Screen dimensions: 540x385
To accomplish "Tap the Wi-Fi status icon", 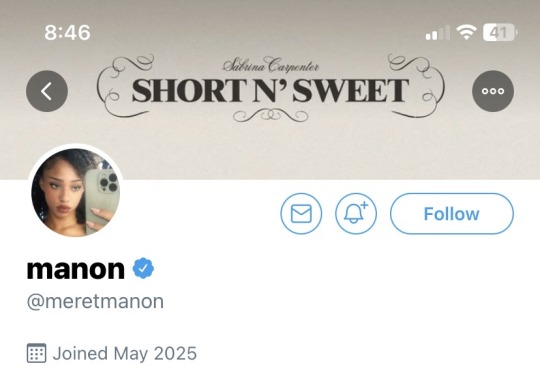I will click(466, 32).
